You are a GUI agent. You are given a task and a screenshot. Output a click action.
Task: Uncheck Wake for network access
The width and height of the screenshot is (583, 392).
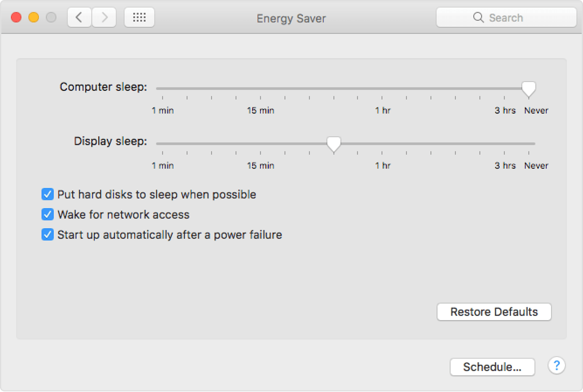[48, 214]
